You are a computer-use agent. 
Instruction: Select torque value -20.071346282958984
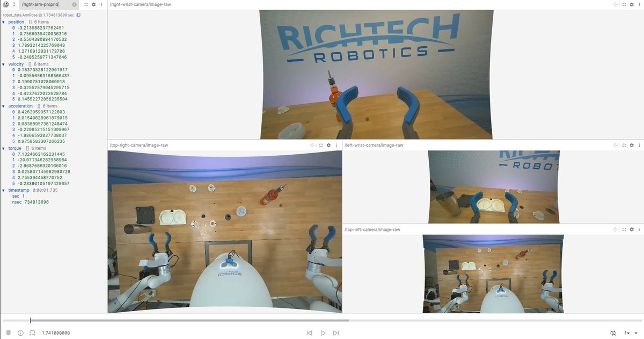coord(42,160)
